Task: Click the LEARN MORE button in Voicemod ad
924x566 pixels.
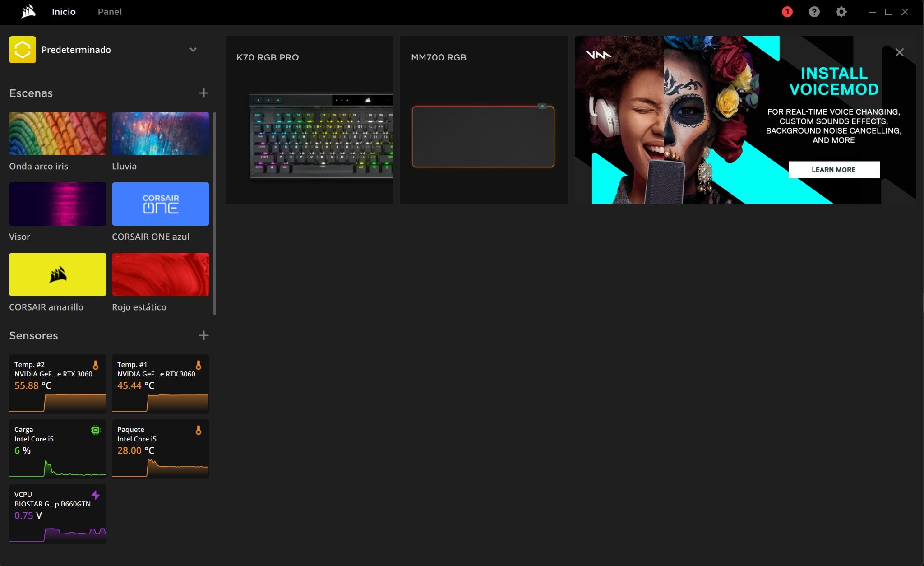Action: tap(834, 170)
